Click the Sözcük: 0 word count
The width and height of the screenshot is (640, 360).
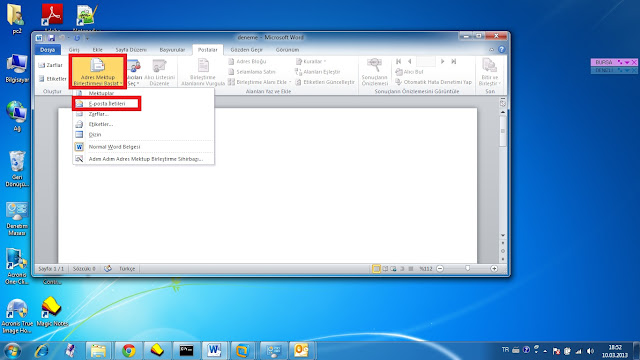click(x=84, y=269)
